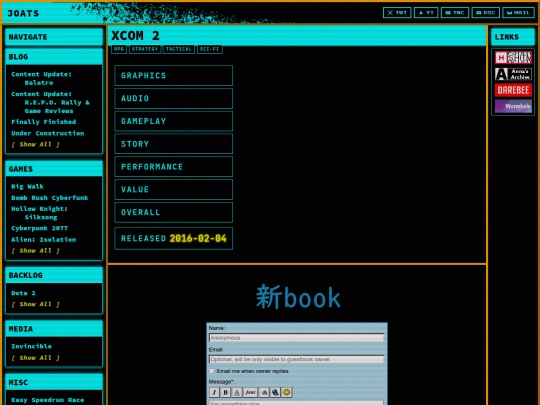Viewport: 540px width, 405px height.
Task: Open the TBC link button in header
Action: pos(455,13)
